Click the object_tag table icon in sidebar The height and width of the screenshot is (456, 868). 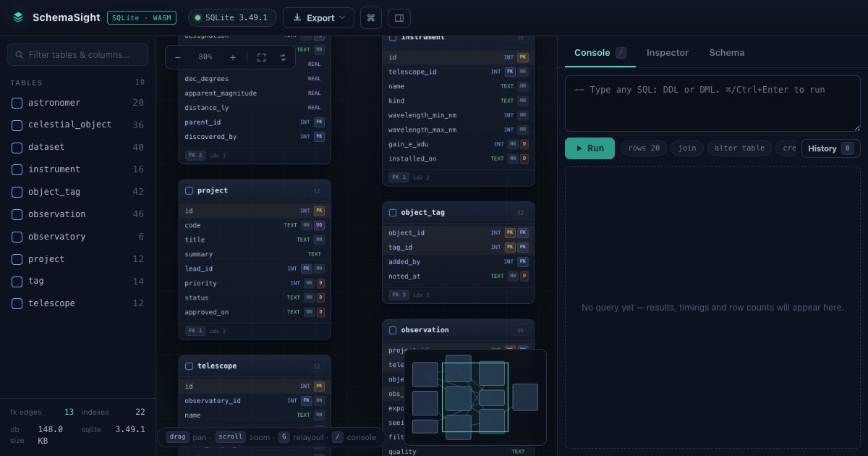point(17,192)
